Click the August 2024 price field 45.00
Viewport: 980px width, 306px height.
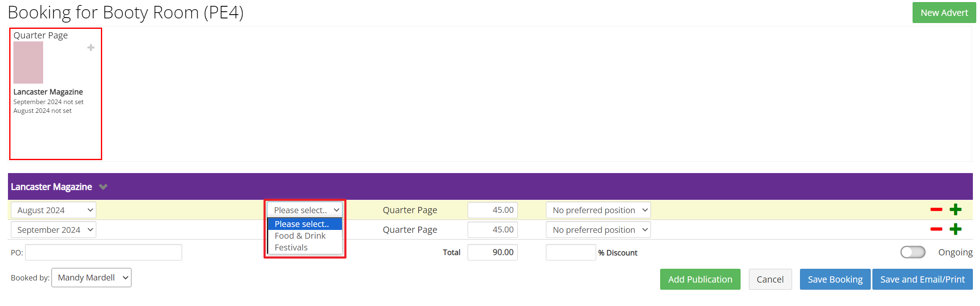tap(492, 210)
